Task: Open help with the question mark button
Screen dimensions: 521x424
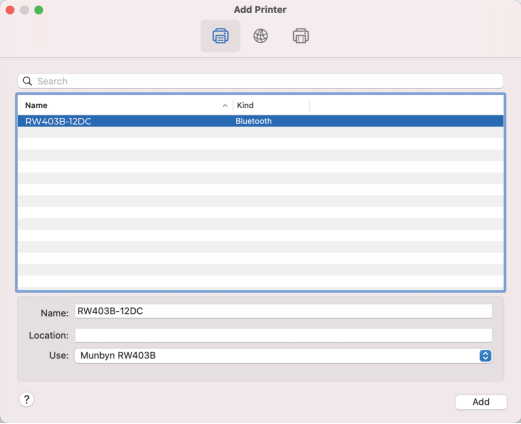Action: coord(27,399)
